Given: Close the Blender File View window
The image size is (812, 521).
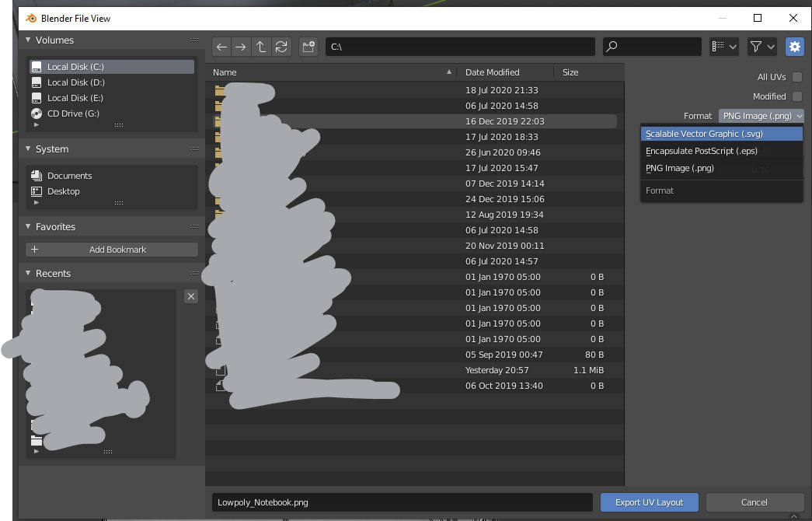Looking at the screenshot, I should [793, 18].
